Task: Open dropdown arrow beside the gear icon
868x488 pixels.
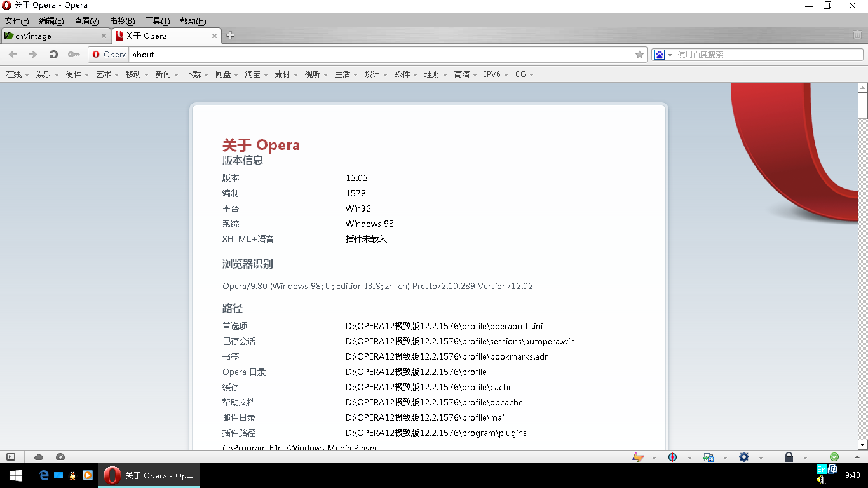Action: pyautogui.click(x=761, y=457)
